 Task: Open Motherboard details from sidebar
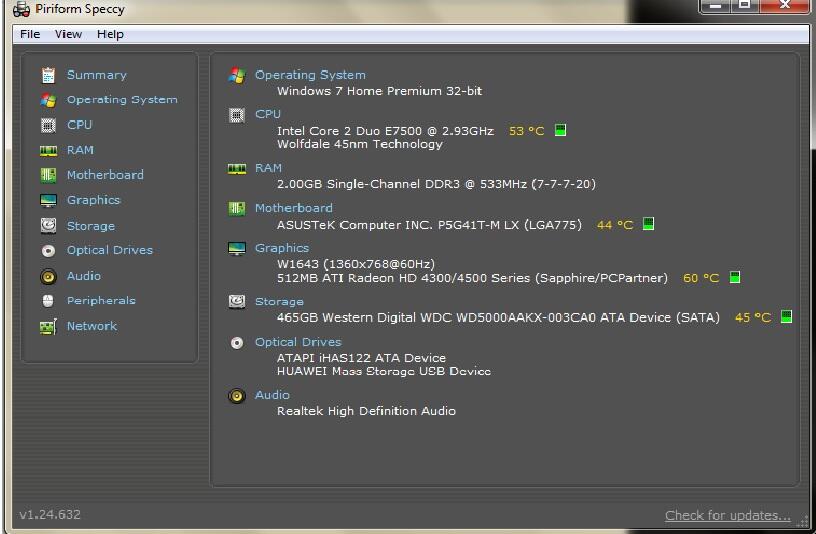tap(105, 175)
